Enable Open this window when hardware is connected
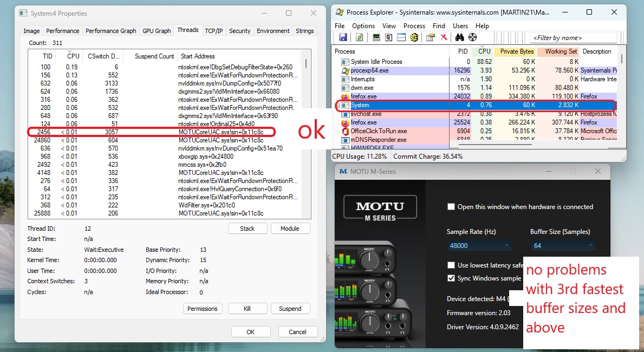The height and width of the screenshot is (352, 644). click(451, 207)
